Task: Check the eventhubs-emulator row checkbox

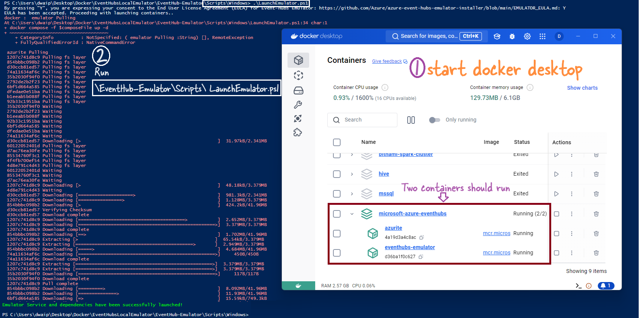Action: 337,253
